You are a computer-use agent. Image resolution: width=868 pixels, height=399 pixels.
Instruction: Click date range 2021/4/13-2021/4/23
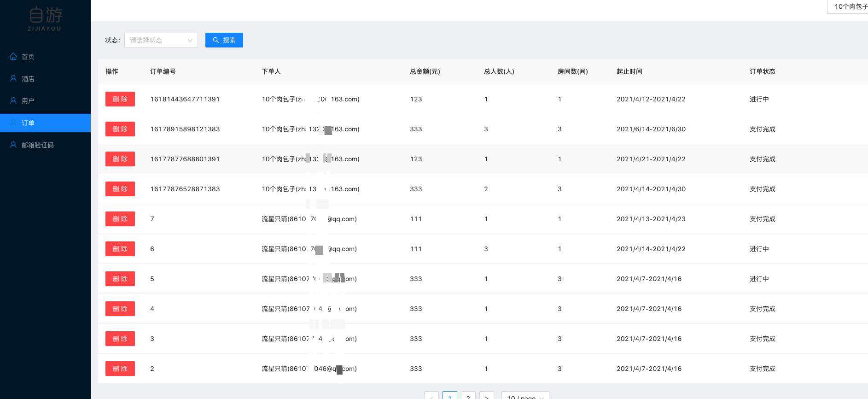coord(651,219)
